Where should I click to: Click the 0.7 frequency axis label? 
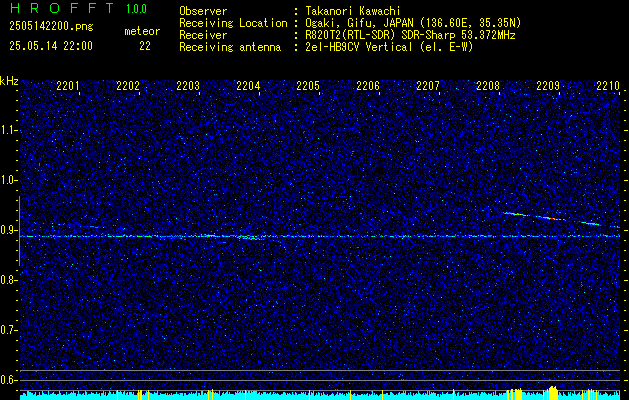(x=8, y=330)
